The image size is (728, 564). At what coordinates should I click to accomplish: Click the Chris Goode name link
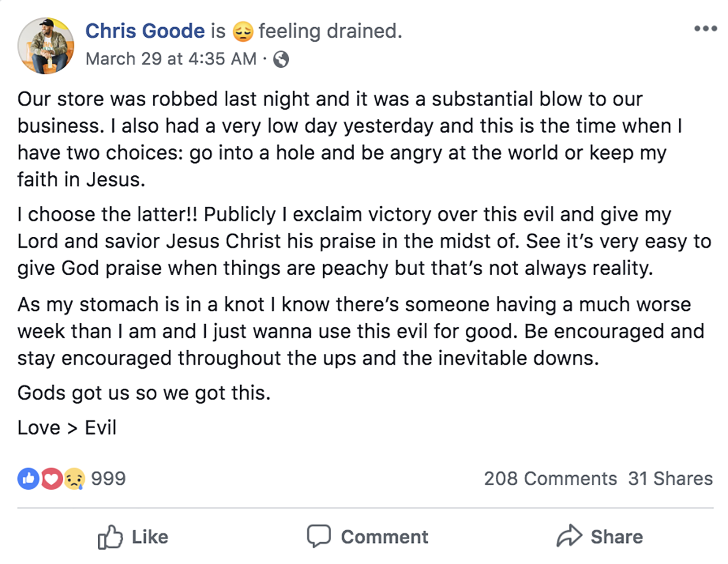click(145, 31)
